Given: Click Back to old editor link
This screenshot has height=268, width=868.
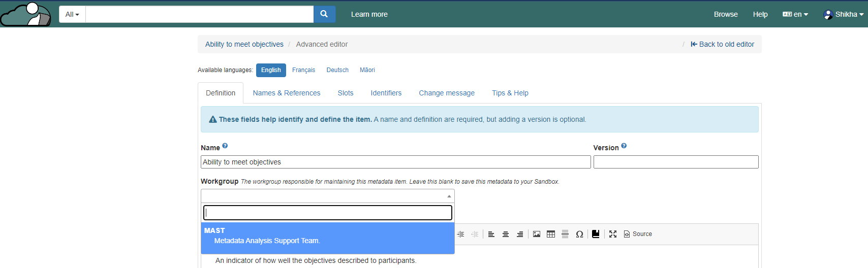Looking at the screenshot, I should tap(722, 44).
